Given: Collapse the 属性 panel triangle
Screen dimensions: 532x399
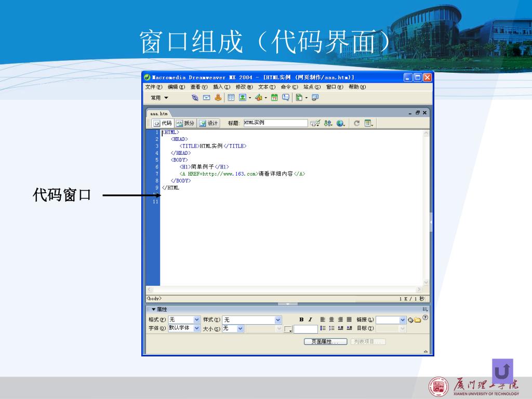Looking at the screenshot, I should pos(153,310).
